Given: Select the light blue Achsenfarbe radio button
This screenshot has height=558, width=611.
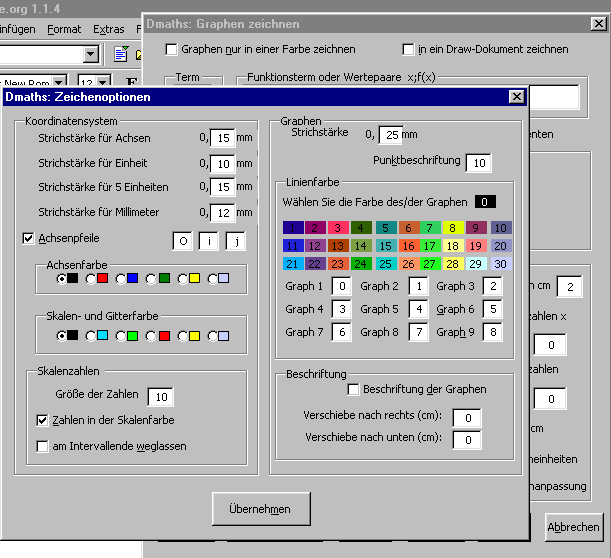Looking at the screenshot, I should point(213,279).
